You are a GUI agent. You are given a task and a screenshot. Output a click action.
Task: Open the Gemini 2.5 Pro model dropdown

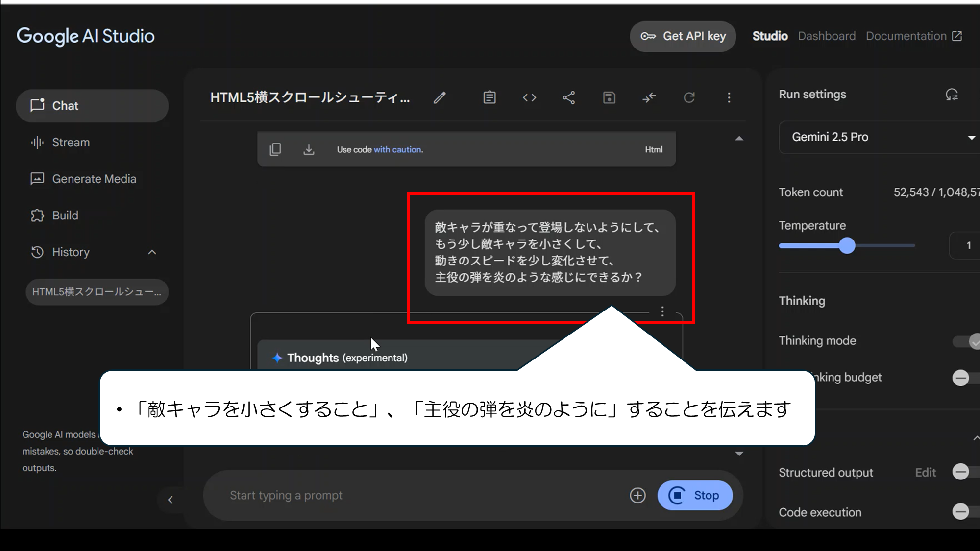[879, 137]
